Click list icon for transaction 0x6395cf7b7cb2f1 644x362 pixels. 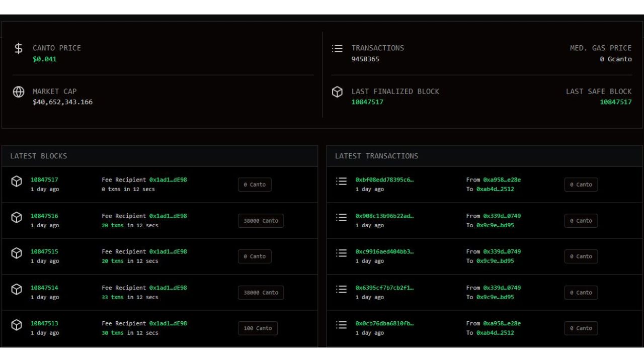(x=342, y=289)
